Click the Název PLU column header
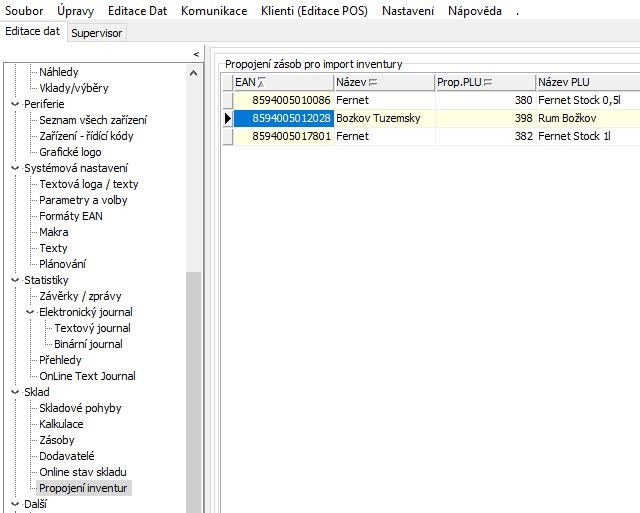This screenshot has width=640, height=513. [585, 83]
